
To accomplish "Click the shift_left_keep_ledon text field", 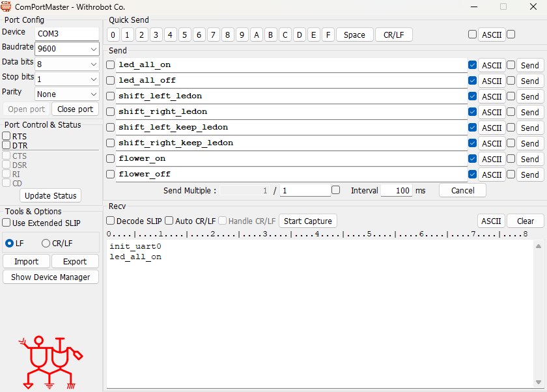I will [x=292, y=127].
